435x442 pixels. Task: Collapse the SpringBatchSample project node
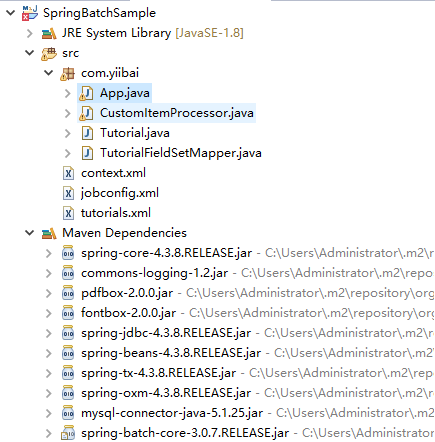tap(11, 13)
